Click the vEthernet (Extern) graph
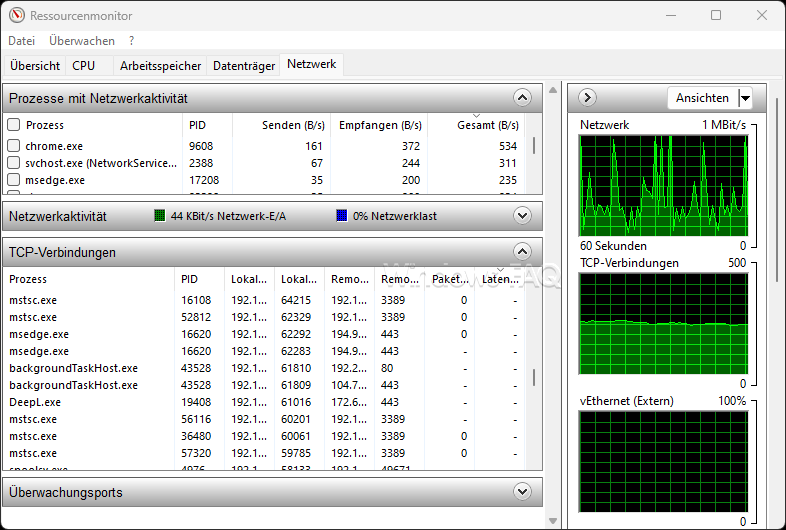This screenshot has height=530, width=786. tap(663, 462)
